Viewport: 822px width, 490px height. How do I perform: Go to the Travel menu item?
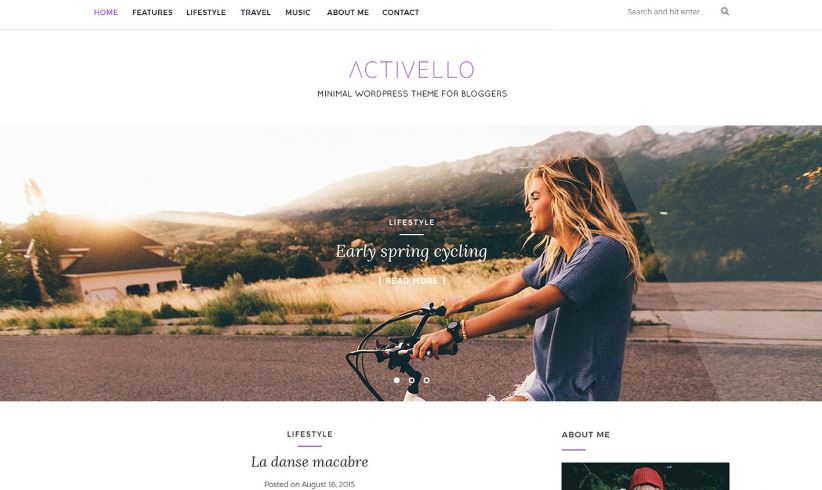[x=255, y=12]
